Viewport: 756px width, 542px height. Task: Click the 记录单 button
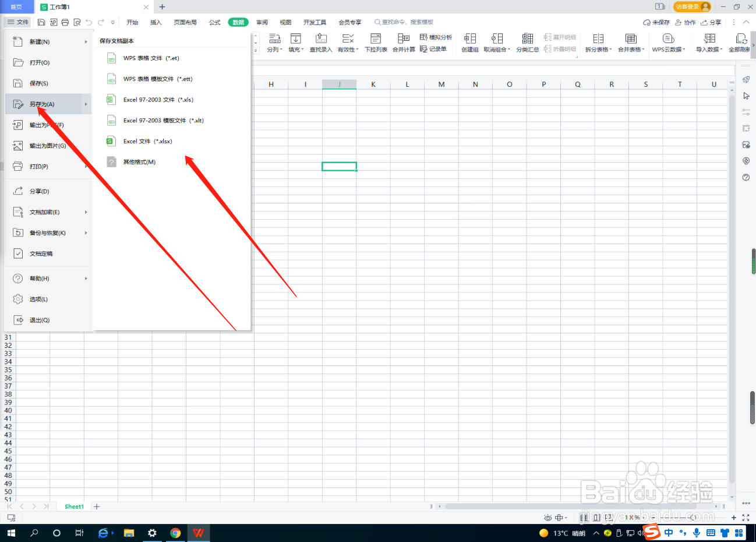point(433,50)
